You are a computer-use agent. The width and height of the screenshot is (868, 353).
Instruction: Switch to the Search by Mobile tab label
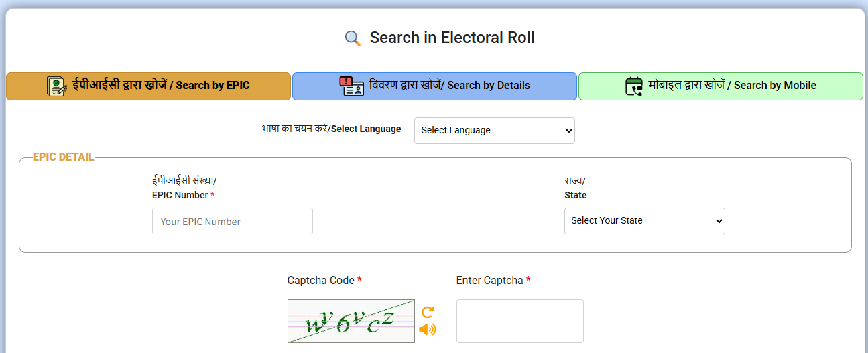[x=732, y=85]
